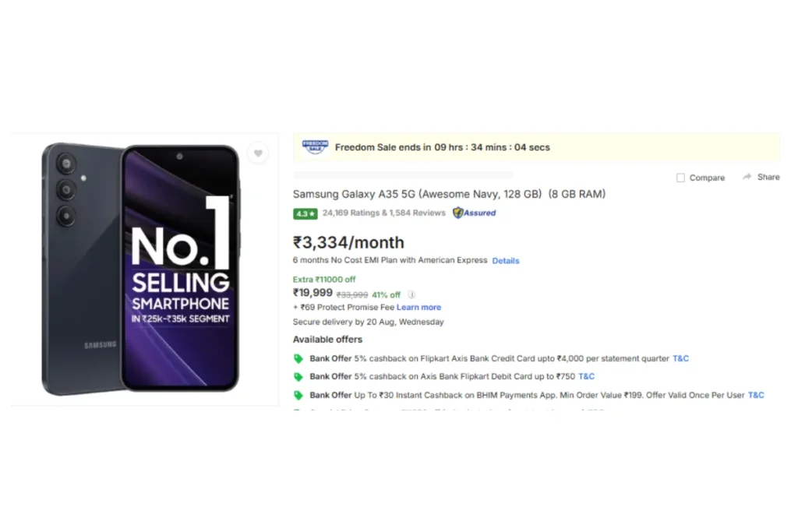Click the Freedom Sale countdown banner
The width and height of the screenshot is (798, 532).
pyautogui.click(x=536, y=147)
